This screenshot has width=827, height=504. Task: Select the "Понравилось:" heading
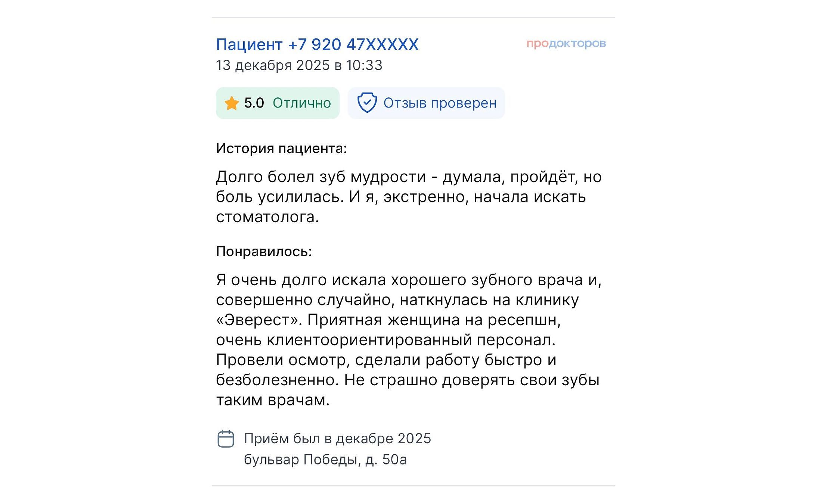pos(264,252)
